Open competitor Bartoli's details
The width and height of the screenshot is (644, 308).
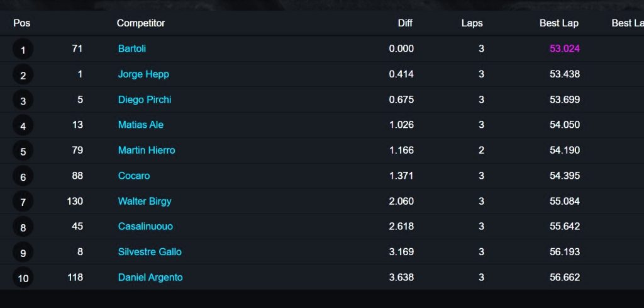(x=132, y=48)
